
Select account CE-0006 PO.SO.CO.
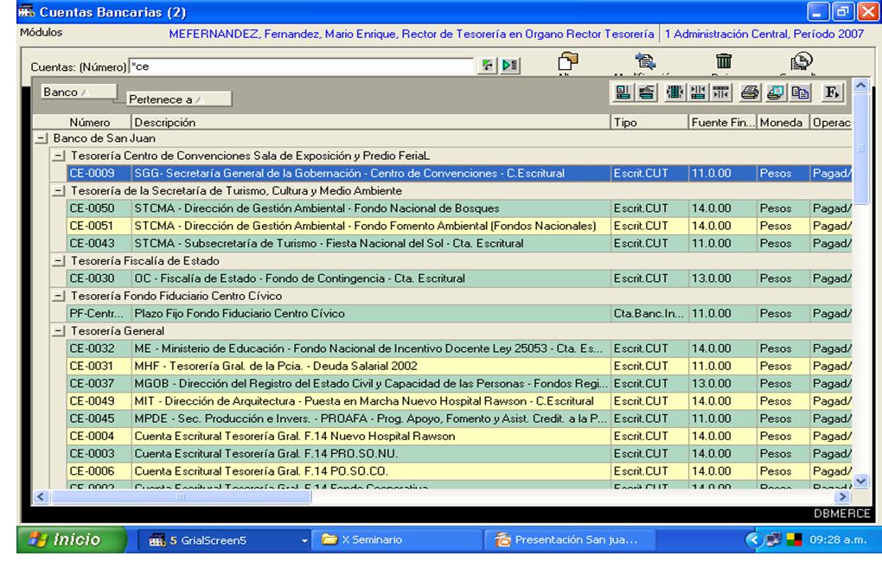coord(459,471)
